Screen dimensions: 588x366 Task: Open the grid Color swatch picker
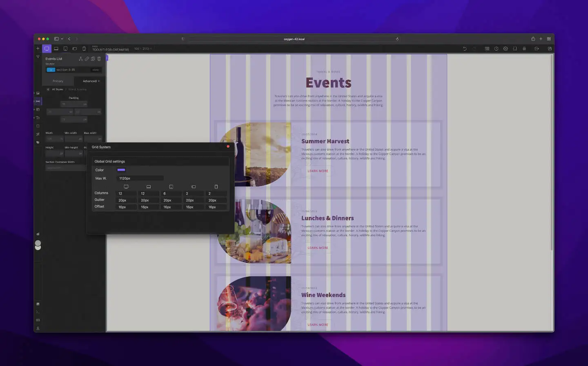[121, 170]
